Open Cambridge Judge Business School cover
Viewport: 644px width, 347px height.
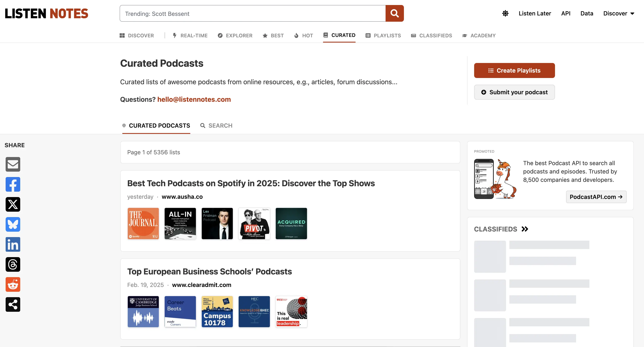[x=143, y=312]
